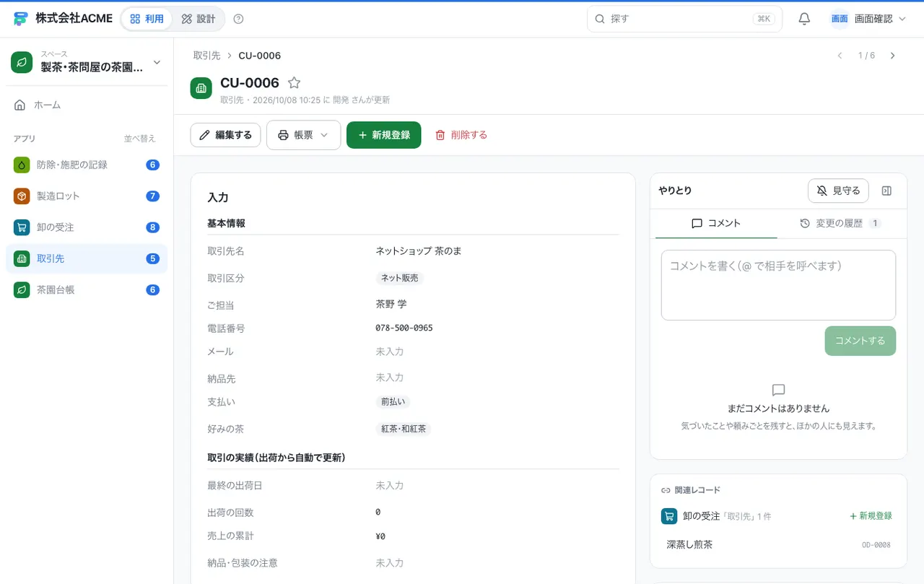Go to the previous record arrow

[840, 56]
